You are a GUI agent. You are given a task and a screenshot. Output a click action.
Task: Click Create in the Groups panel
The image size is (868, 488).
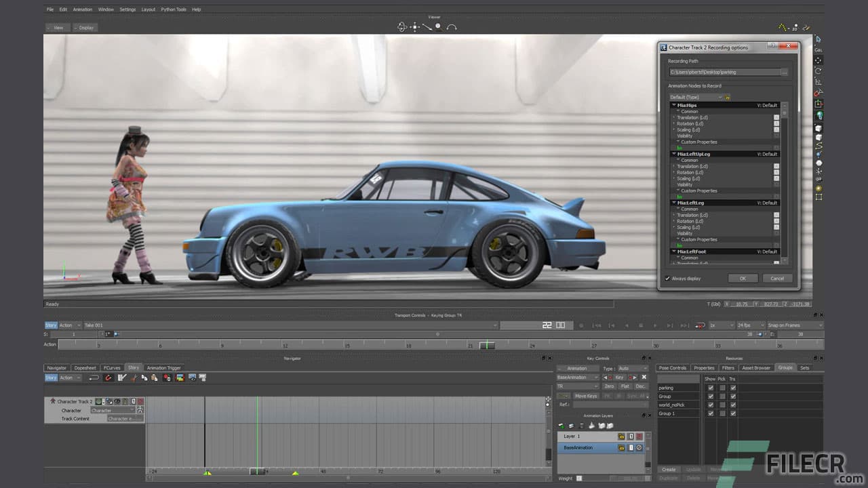(x=668, y=469)
